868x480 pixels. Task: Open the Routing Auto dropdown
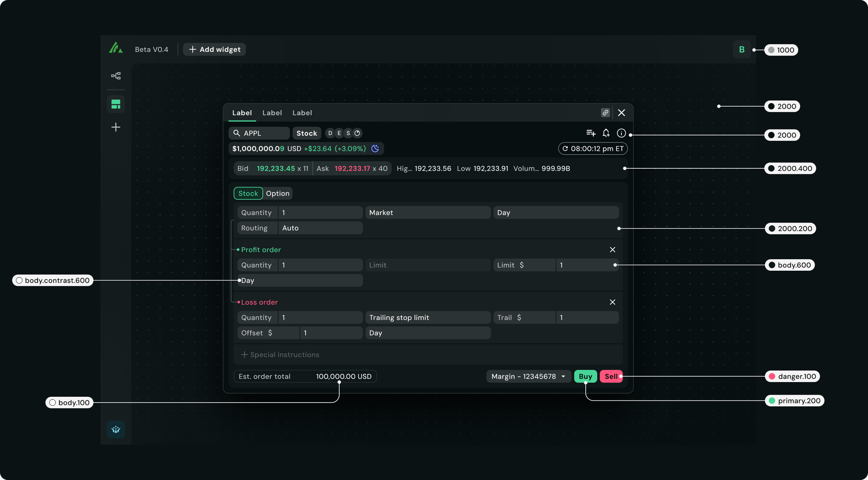pos(300,228)
